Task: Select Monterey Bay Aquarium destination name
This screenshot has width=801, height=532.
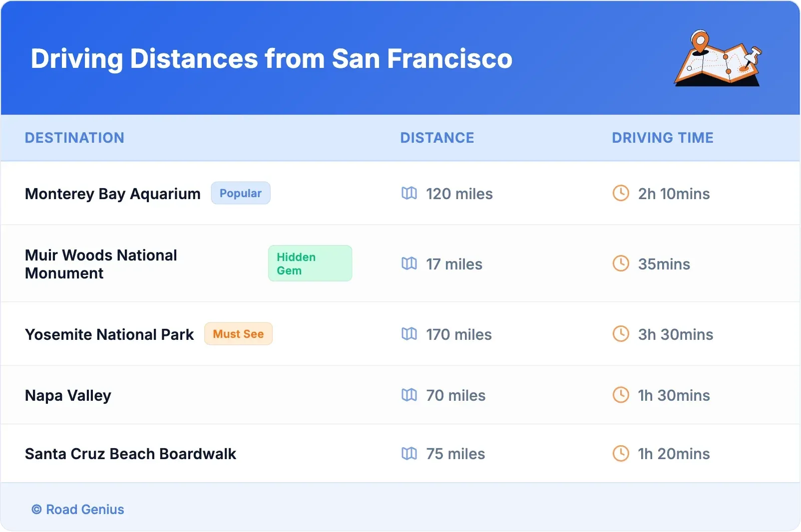Action: 113,194
